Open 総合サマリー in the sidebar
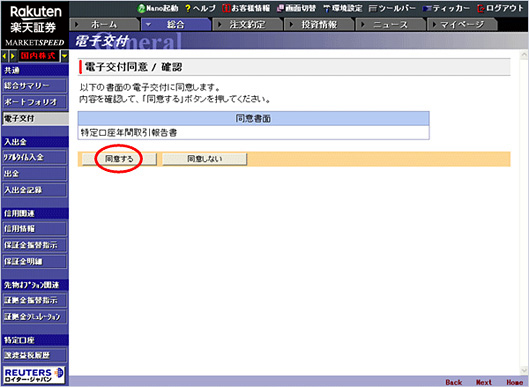This screenshot has width=529, height=387. (x=34, y=86)
